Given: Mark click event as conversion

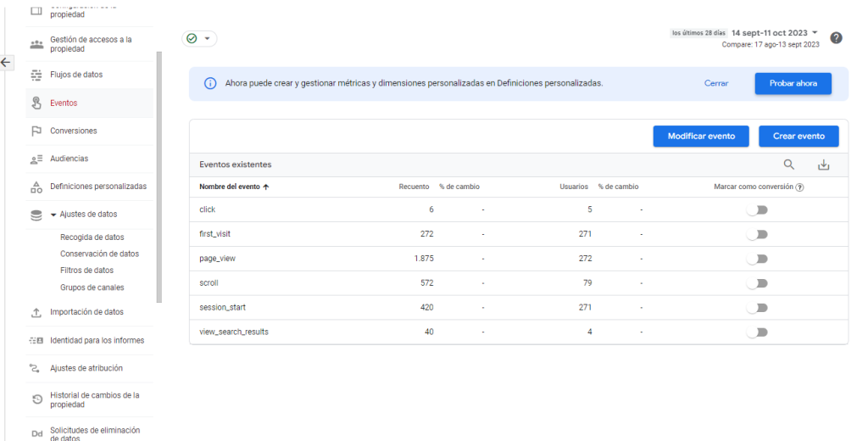Looking at the screenshot, I should pyautogui.click(x=756, y=210).
